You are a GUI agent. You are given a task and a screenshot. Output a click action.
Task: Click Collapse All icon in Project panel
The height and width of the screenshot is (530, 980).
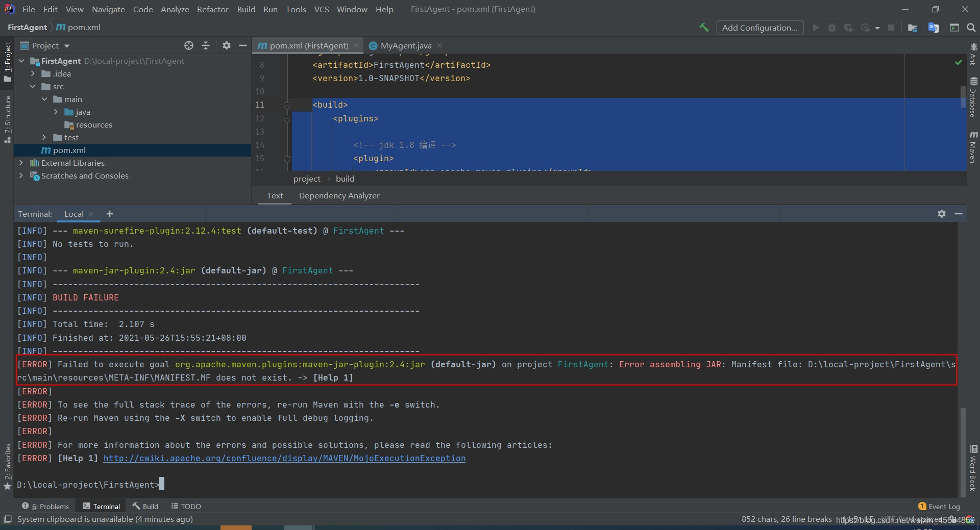pyautogui.click(x=206, y=45)
